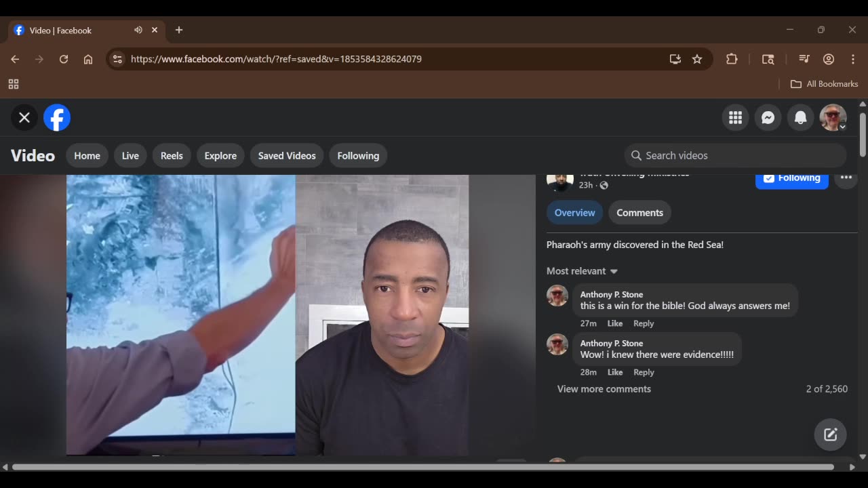View site information for facebook.com
Viewport: 868px width, 488px height.
(117, 59)
